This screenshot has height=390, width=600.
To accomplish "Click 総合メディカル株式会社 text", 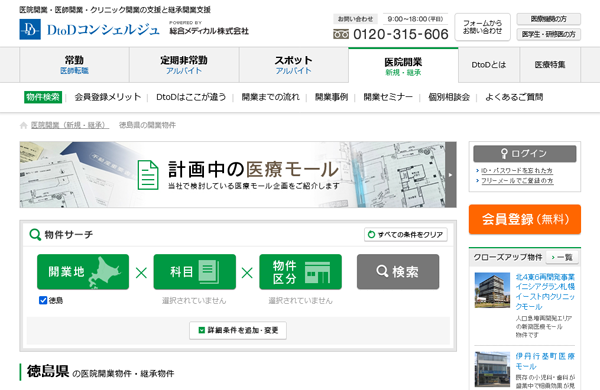I will click(x=209, y=31).
